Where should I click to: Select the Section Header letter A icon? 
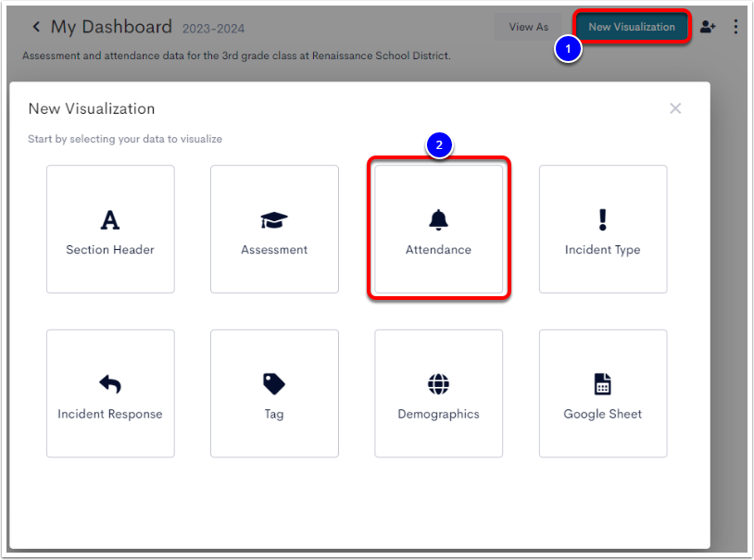click(x=110, y=220)
